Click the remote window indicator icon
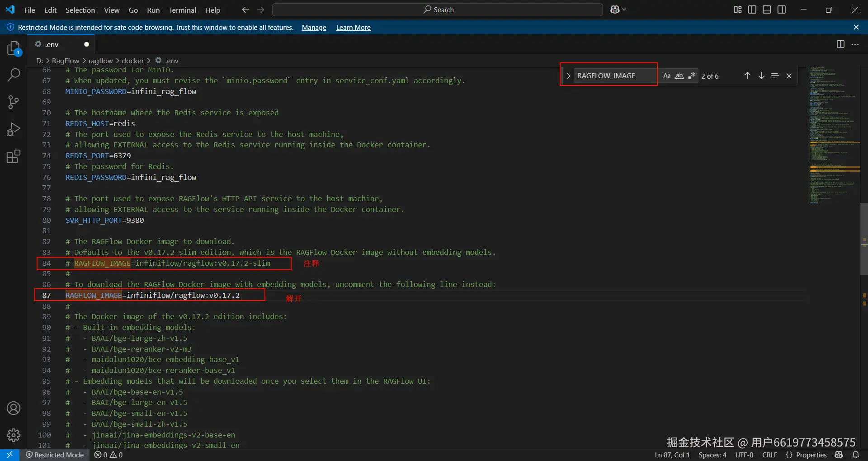 (9, 455)
